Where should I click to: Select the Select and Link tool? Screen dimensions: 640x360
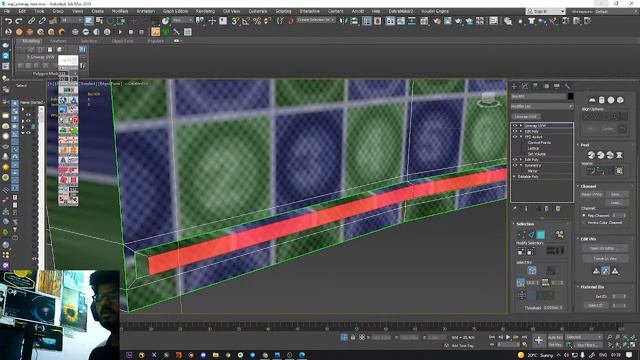tap(31, 20)
